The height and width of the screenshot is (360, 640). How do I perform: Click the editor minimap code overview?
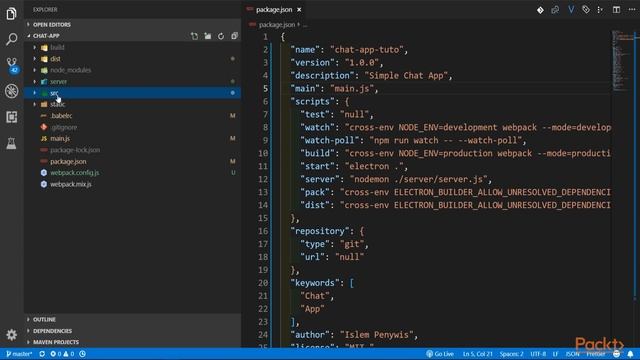(622, 61)
